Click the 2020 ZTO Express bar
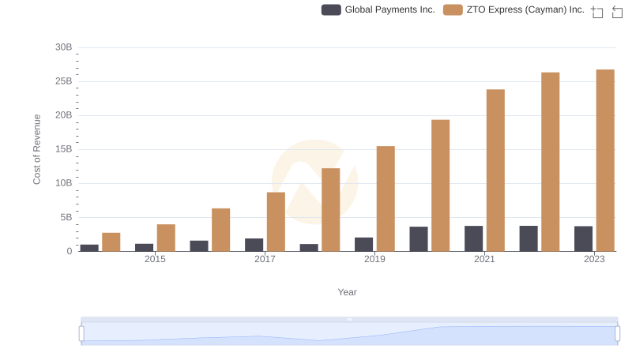This screenshot has height=364, width=632. point(441,186)
